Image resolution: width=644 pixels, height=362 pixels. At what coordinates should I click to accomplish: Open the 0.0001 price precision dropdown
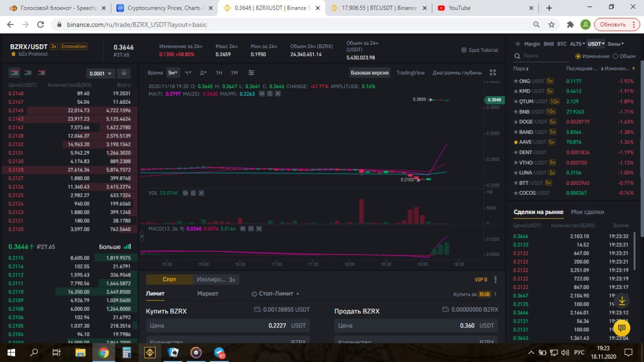pyautogui.click(x=101, y=74)
